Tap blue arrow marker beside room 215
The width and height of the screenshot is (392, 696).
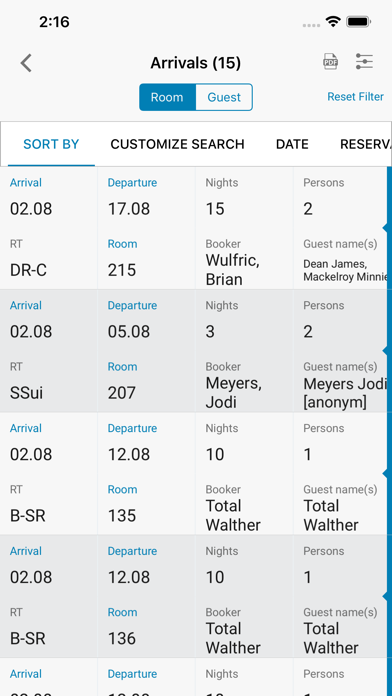click(386, 228)
